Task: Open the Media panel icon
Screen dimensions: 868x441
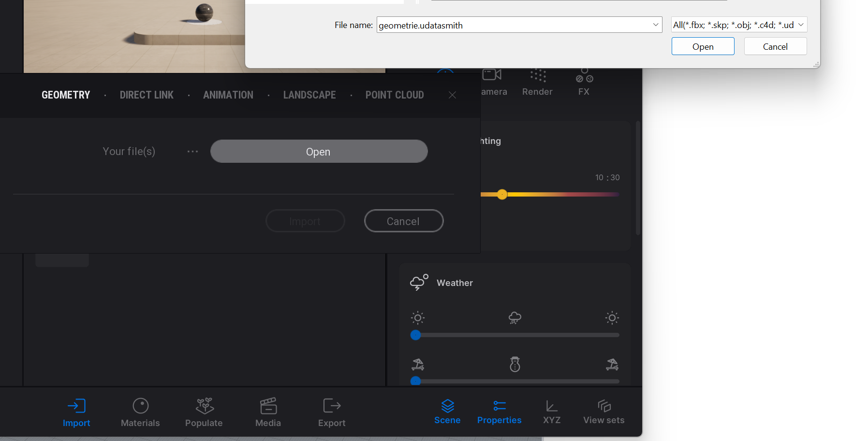Action: click(268, 406)
